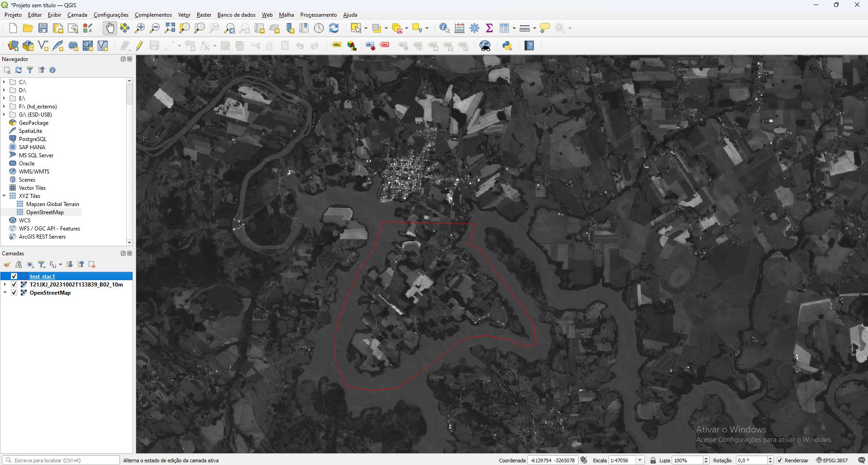Open Processing toolbox gear icon
Image resolution: width=868 pixels, height=465 pixels.
pyautogui.click(x=474, y=28)
